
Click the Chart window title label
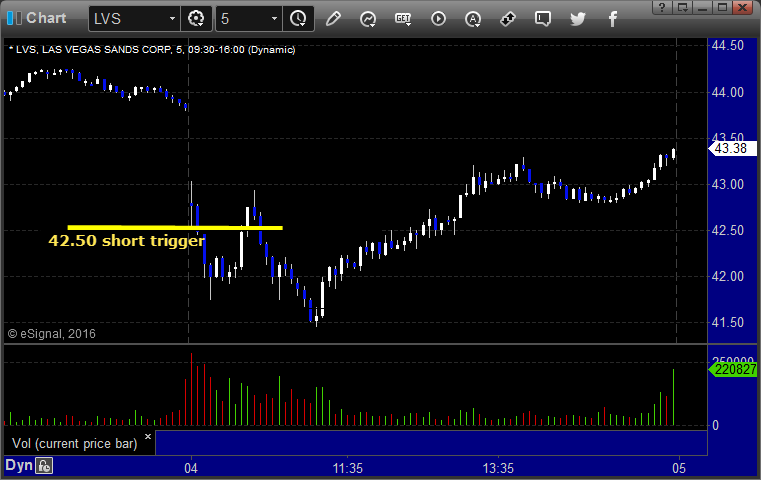point(46,18)
